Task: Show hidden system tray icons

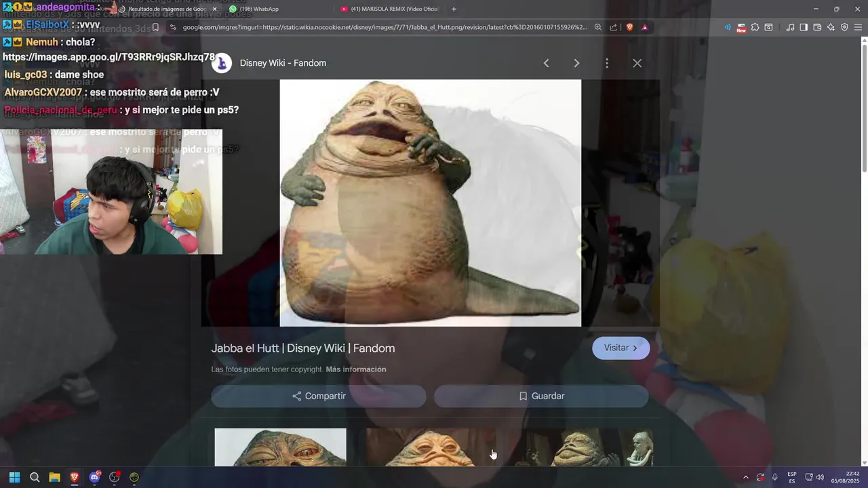Action: 746,477
